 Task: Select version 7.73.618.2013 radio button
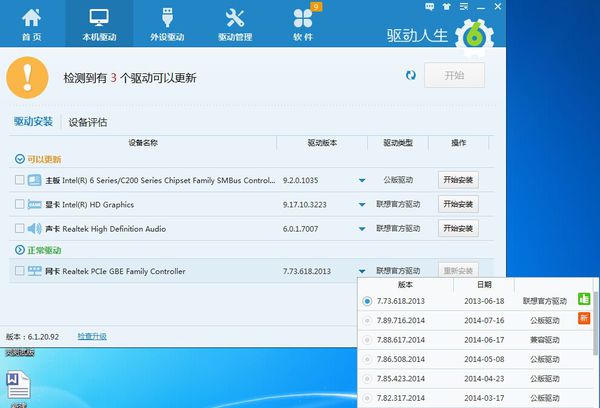(x=367, y=301)
